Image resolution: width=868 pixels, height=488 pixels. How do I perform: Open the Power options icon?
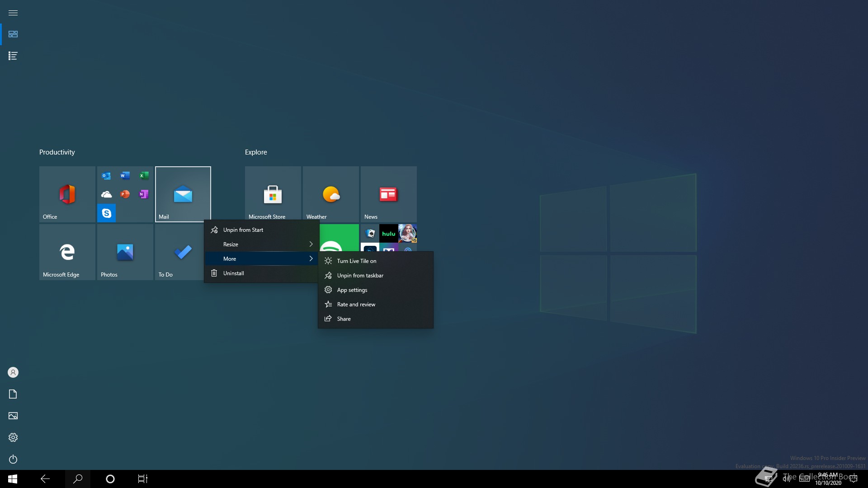[x=13, y=459]
